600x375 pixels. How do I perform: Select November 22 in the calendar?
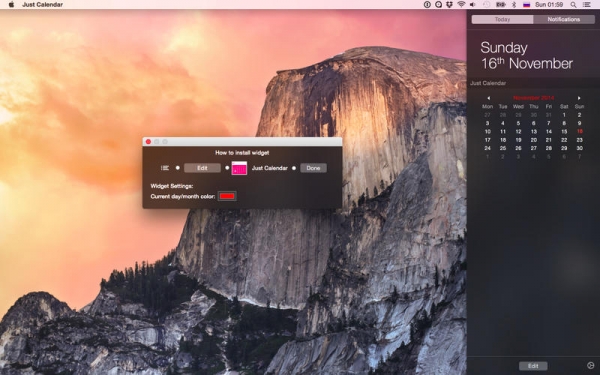click(x=564, y=140)
